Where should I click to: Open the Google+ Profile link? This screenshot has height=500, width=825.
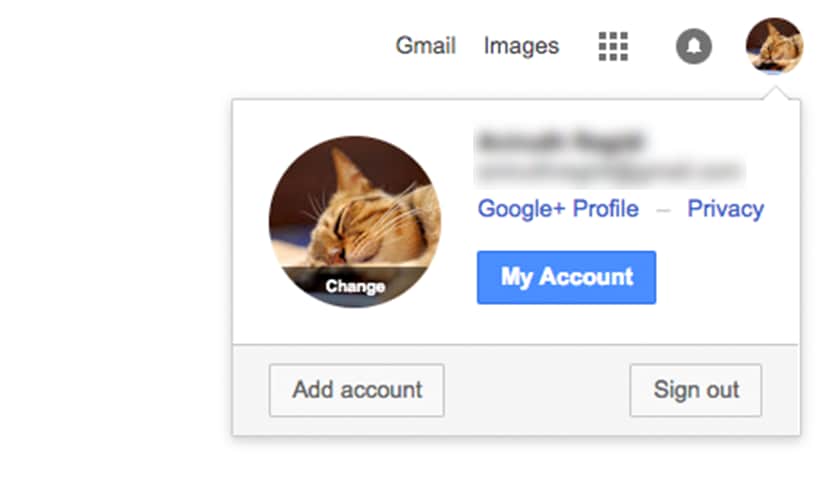[x=558, y=209]
